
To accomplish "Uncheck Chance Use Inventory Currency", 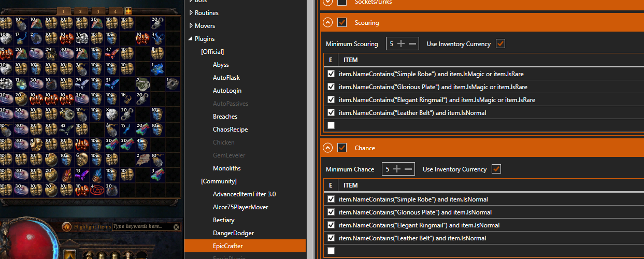I will click(x=496, y=169).
